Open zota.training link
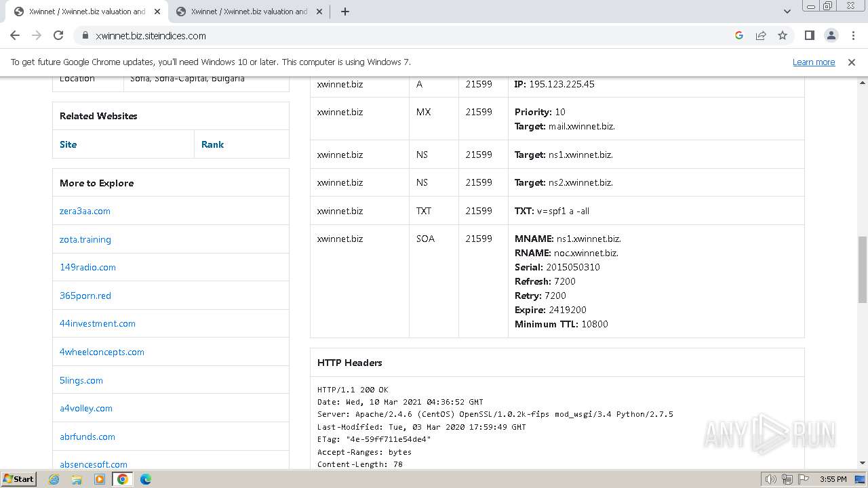 85,239
